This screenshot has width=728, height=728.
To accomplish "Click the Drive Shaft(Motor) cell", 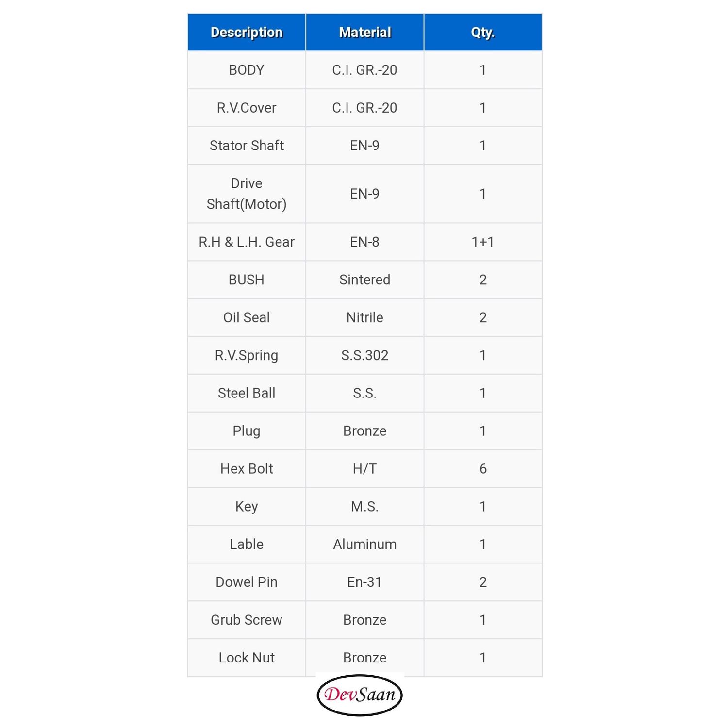I will 247,194.
